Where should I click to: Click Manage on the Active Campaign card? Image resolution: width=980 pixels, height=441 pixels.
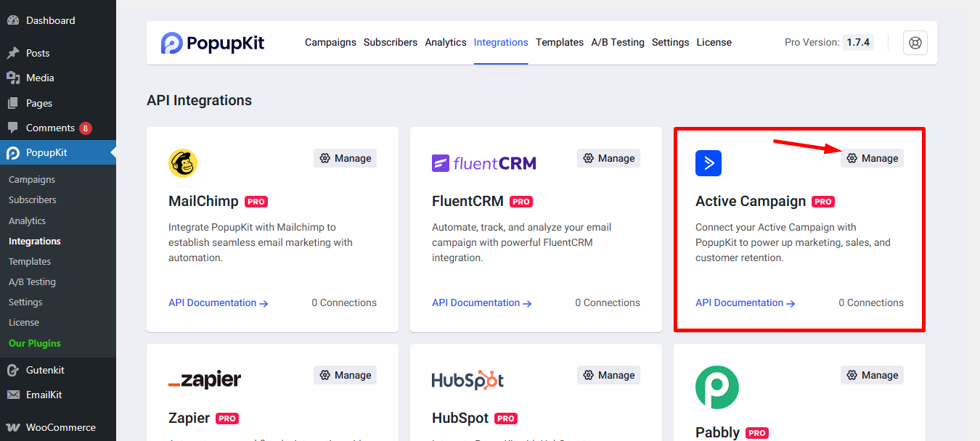click(x=872, y=157)
